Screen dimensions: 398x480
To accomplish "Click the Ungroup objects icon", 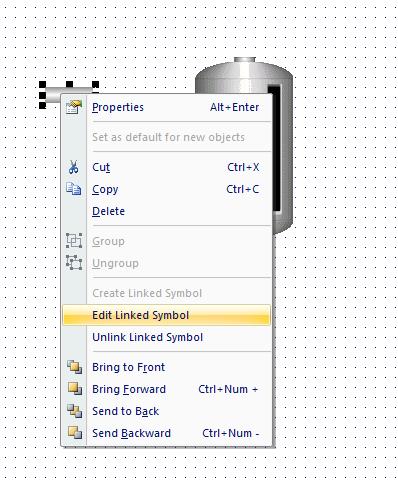I will (74, 263).
